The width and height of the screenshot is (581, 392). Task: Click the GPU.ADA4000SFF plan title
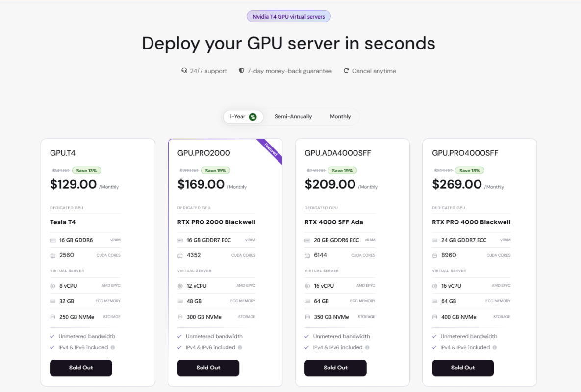(338, 153)
